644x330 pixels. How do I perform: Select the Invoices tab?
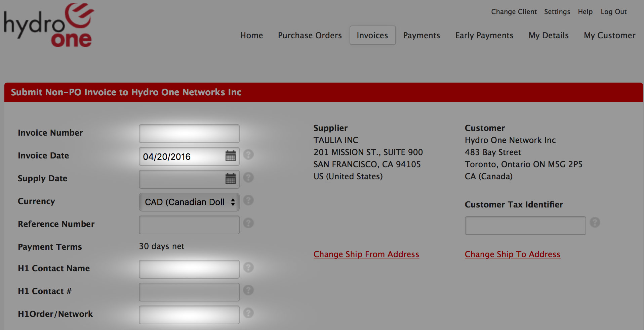pyautogui.click(x=372, y=35)
